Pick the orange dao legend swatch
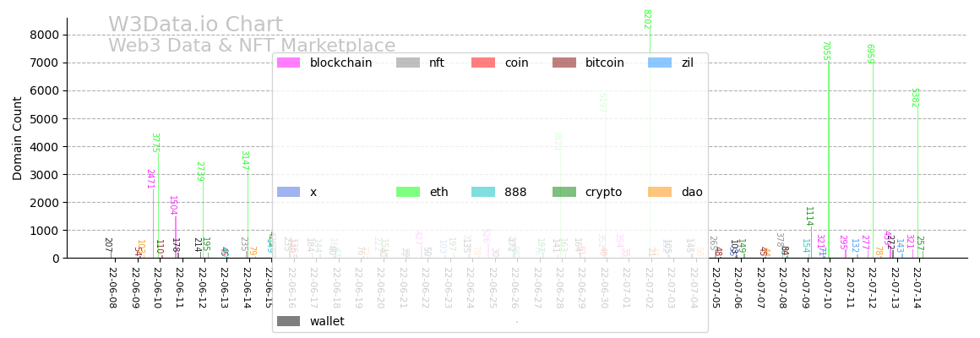980x338 pixels. point(660,192)
